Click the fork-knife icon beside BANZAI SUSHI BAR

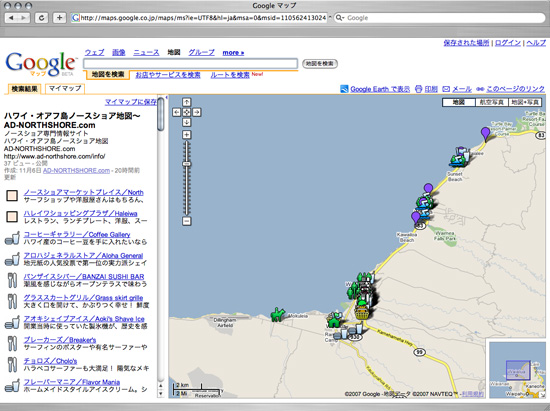coord(12,281)
